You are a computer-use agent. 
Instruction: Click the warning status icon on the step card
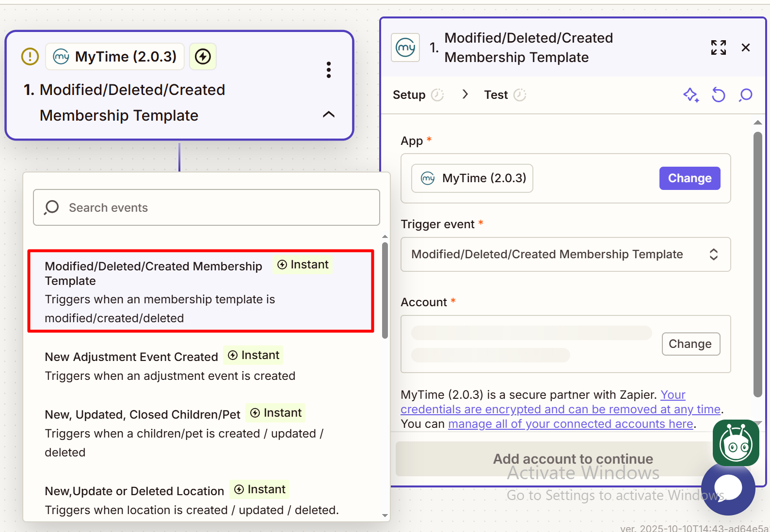coord(30,56)
